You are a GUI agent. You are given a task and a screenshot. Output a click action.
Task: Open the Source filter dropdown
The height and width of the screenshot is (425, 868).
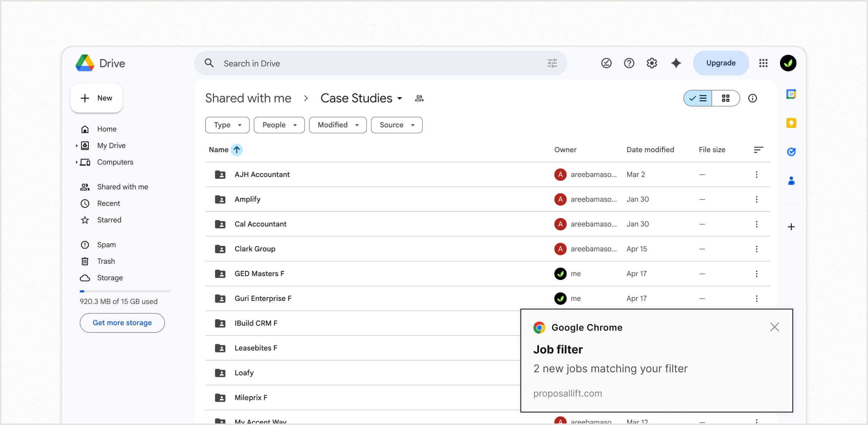click(x=396, y=125)
